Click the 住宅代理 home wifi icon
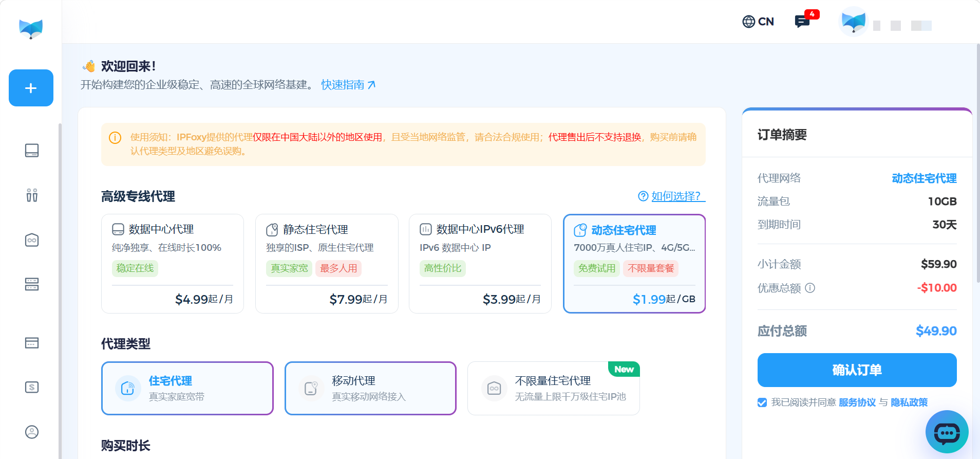Viewport: 980px width, 459px height. [128, 388]
